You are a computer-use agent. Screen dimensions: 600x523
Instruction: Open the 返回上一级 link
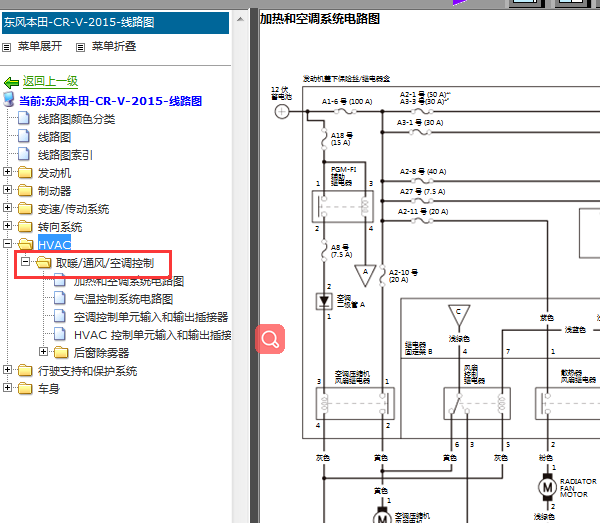click(x=50, y=81)
